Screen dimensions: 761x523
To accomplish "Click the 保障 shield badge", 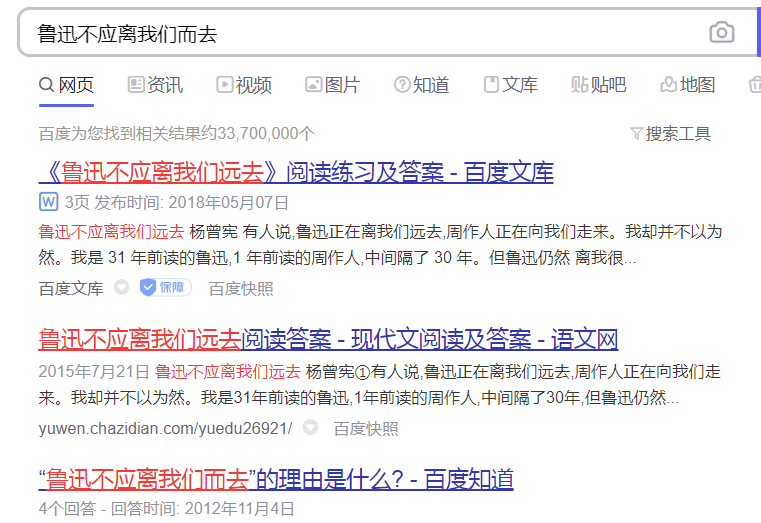I will point(165,288).
